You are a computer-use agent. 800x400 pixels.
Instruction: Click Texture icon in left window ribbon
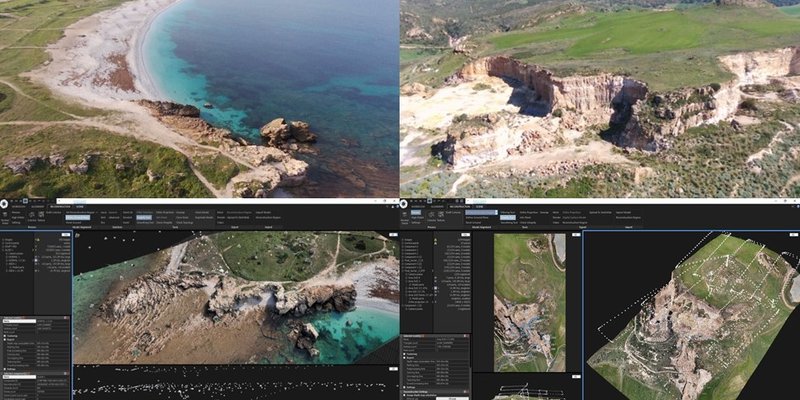[41, 216]
